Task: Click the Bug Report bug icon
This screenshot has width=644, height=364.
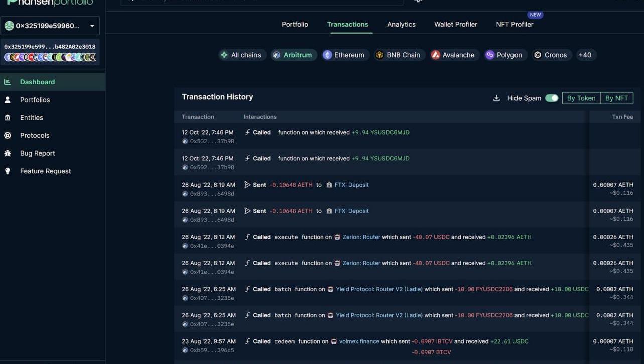Action: tap(8, 153)
